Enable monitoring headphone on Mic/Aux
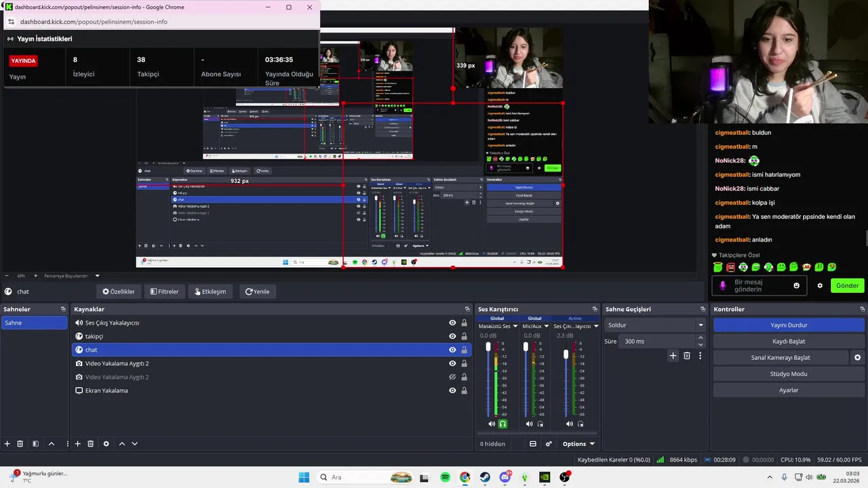868x488 pixels. click(x=540, y=424)
